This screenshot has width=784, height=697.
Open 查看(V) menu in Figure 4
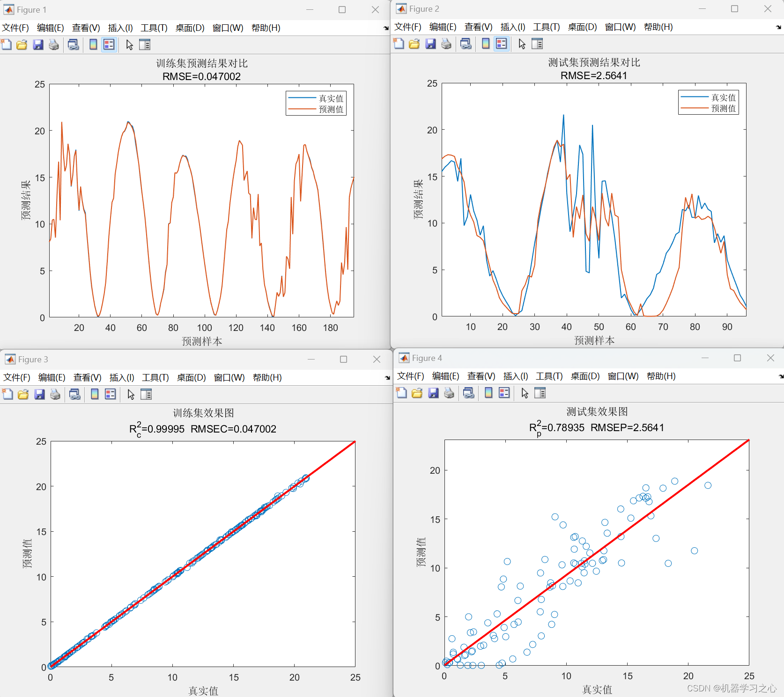click(481, 376)
